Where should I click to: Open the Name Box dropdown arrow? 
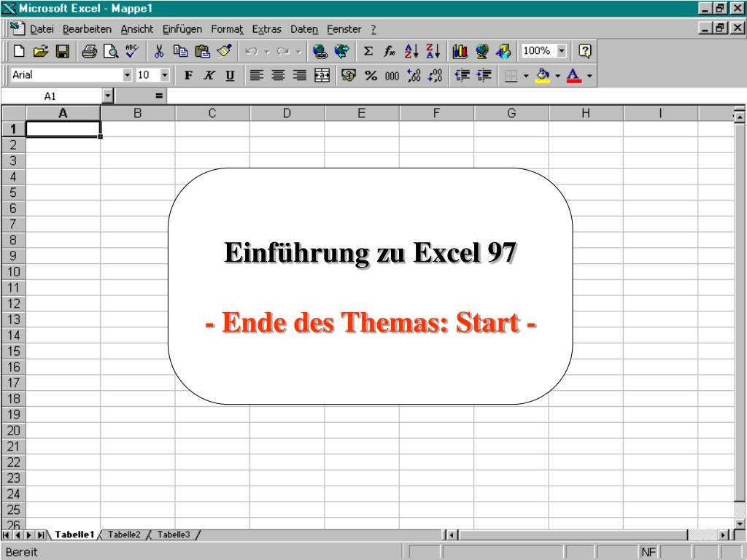pyautogui.click(x=108, y=96)
